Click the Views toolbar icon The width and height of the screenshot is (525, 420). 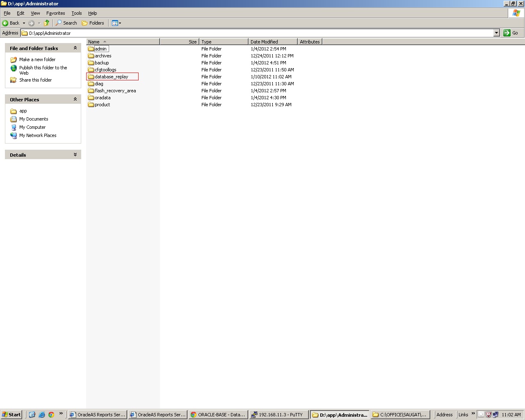[114, 23]
